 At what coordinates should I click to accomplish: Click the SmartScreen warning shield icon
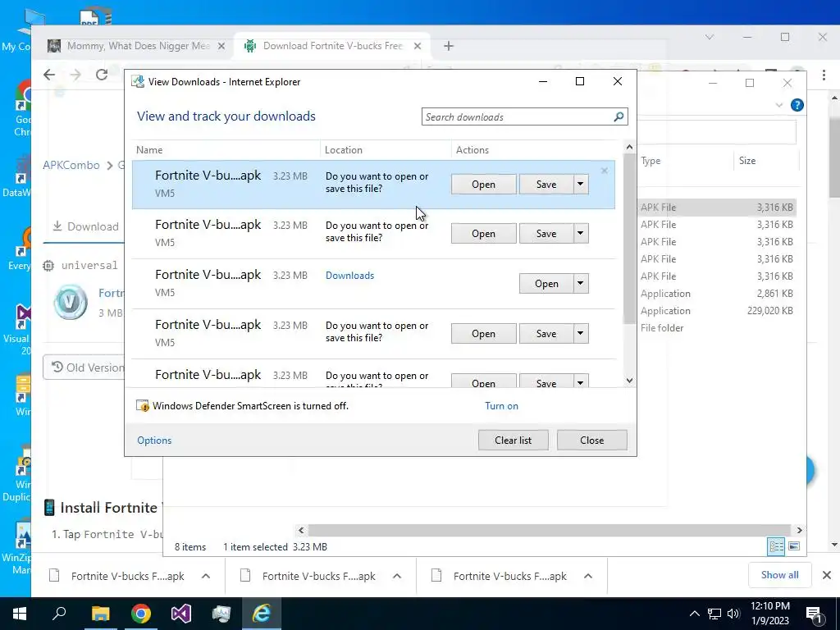143,406
